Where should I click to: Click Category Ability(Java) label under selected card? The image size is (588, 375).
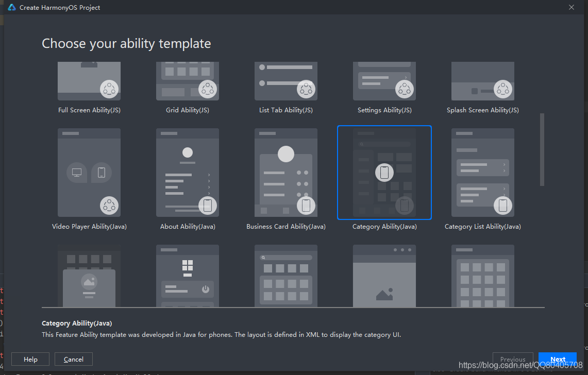384,227
